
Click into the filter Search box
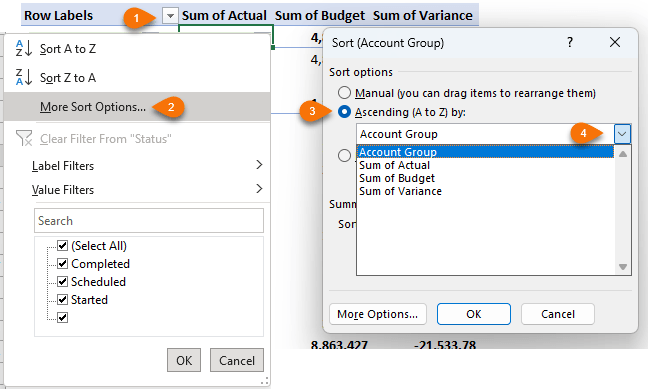pos(149,221)
